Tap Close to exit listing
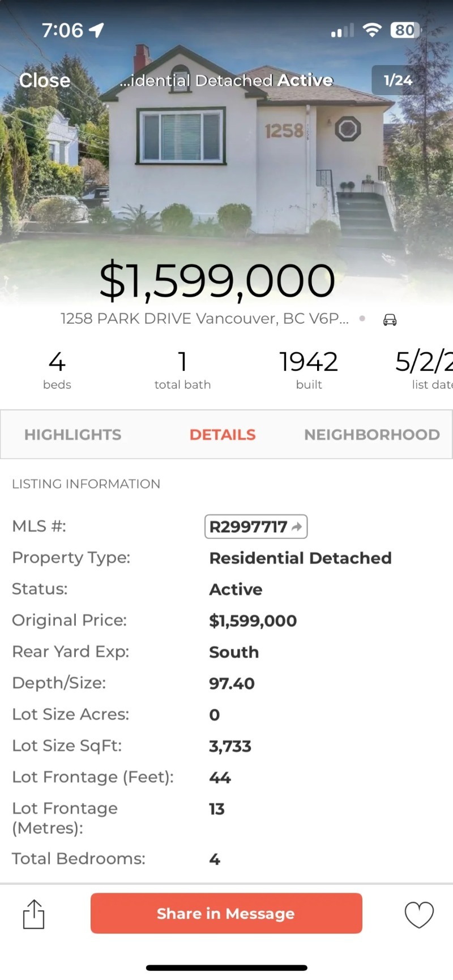453x980 pixels. (45, 80)
